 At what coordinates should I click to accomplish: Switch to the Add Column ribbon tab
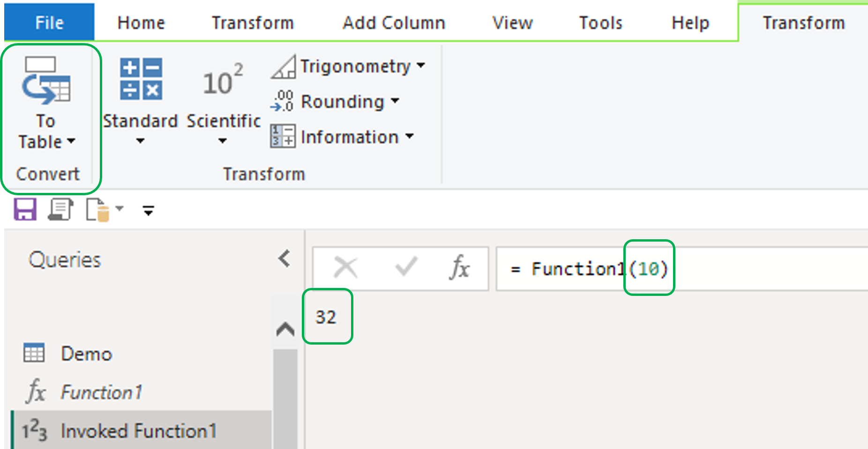393,22
